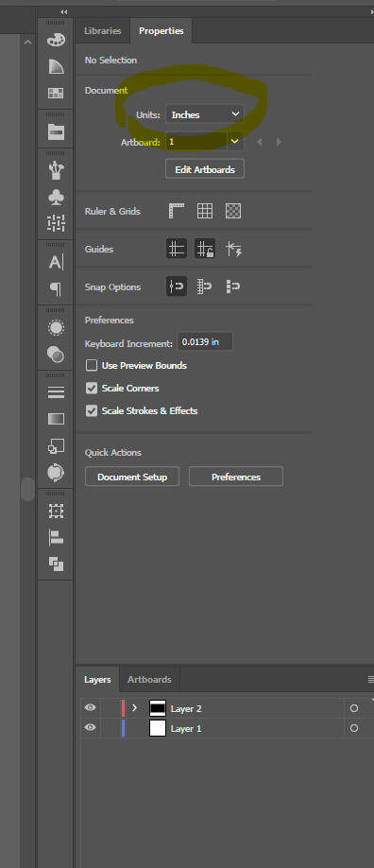The height and width of the screenshot is (868, 374).
Task: Select the Layer 1 row name
Action: click(186, 728)
